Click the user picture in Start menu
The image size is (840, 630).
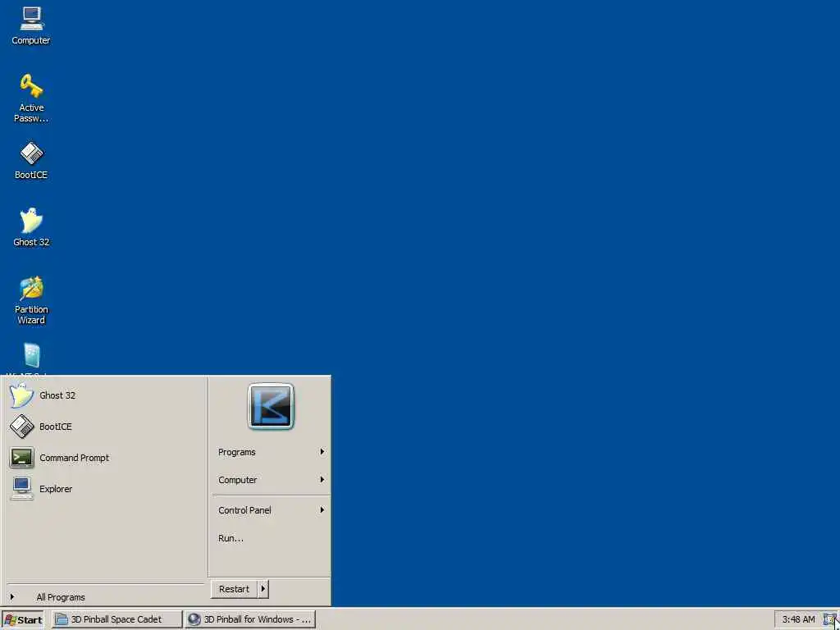point(271,406)
